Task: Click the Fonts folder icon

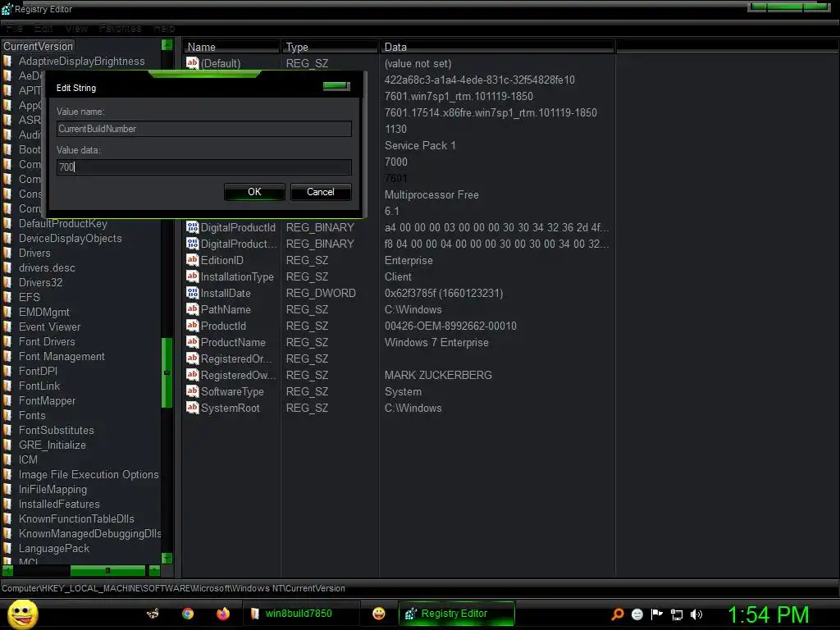Action: [7, 415]
